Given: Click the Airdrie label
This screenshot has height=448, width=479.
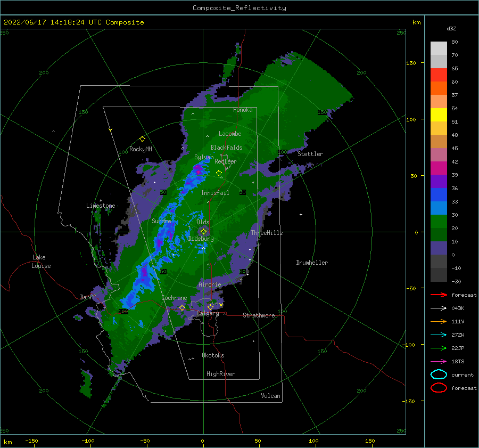Looking at the screenshot, I should [x=210, y=284].
